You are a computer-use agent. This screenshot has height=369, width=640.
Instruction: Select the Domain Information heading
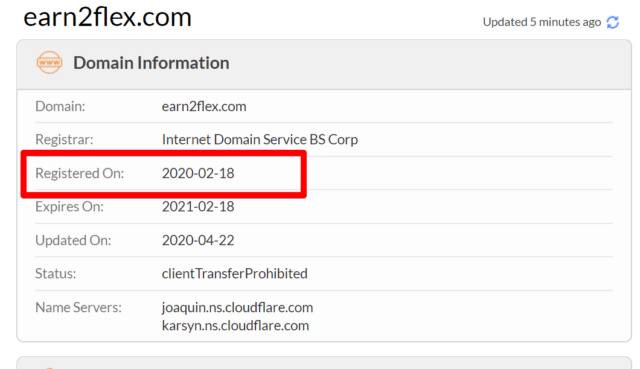(x=151, y=63)
